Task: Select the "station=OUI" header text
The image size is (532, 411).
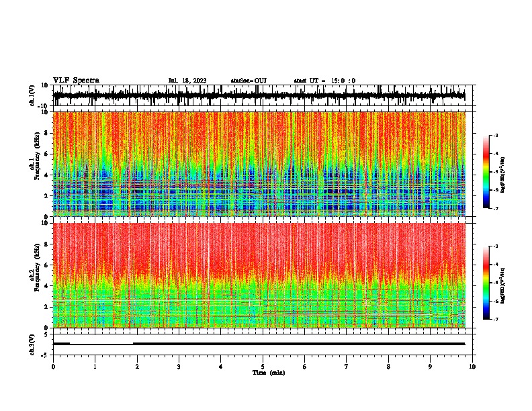Action: [x=249, y=81]
